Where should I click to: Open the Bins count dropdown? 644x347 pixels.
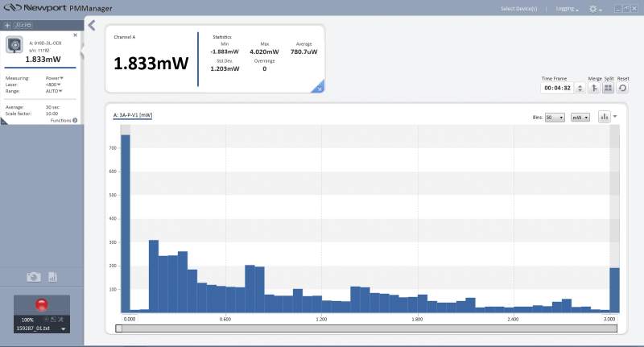(x=555, y=118)
